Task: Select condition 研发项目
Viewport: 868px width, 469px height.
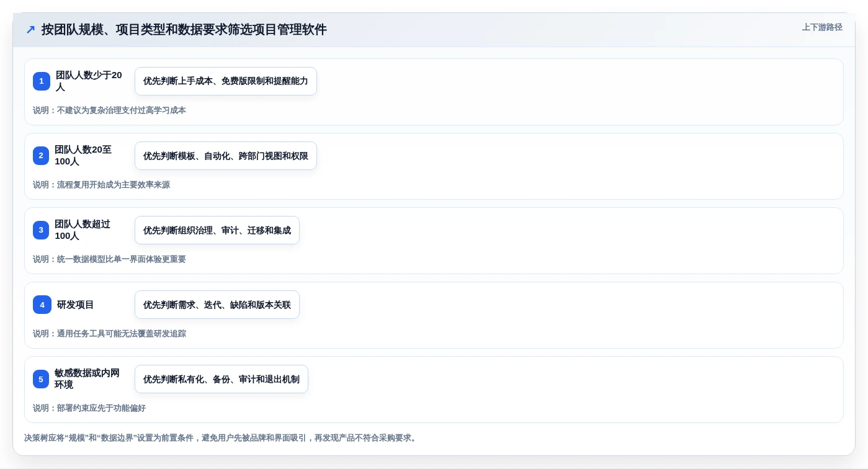Action: (x=76, y=305)
